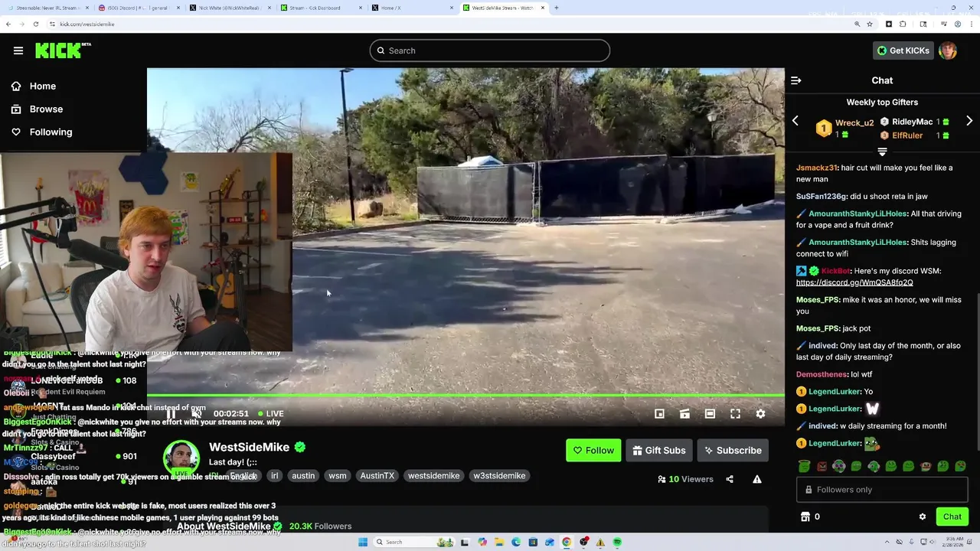Click the stream progress bar

click(465, 396)
